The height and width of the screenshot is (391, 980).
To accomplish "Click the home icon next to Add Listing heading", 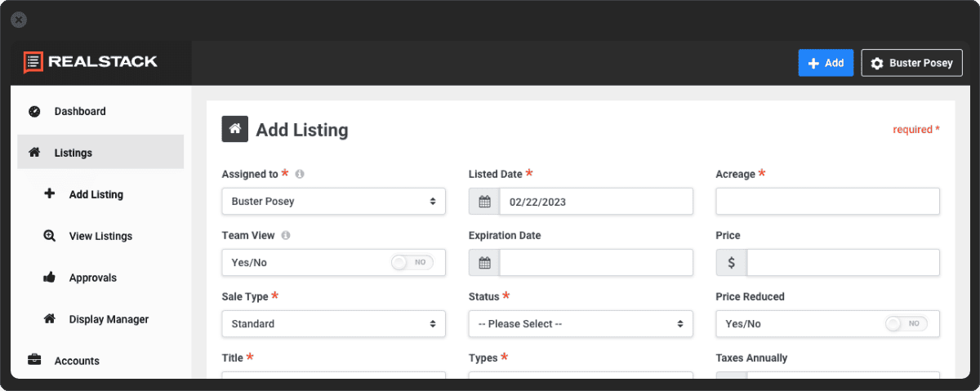I will 235,129.
